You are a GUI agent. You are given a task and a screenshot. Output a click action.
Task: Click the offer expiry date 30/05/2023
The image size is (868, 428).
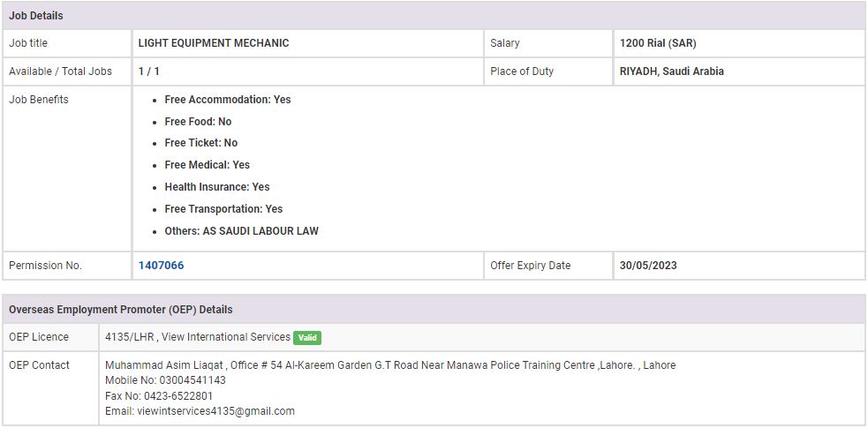coord(648,266)
